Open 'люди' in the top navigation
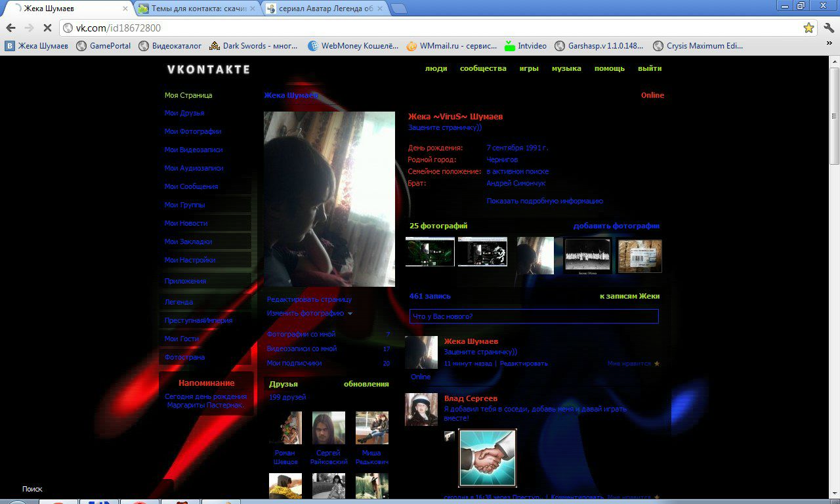The width and height of the screenshot is (840, 504). point(436,68)
